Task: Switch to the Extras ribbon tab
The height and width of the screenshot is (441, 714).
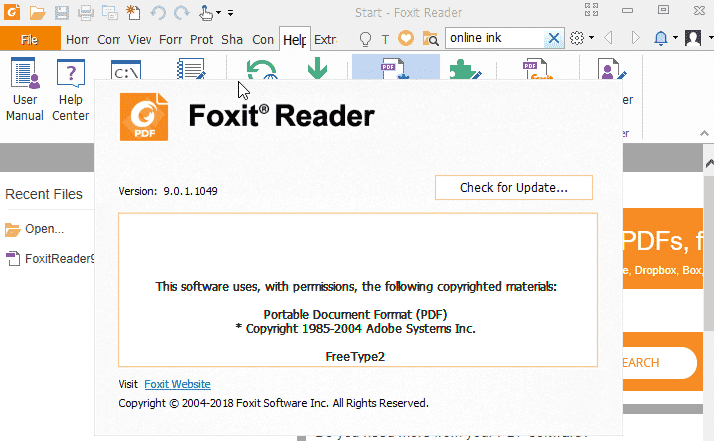Action: (x=325, y=40)
